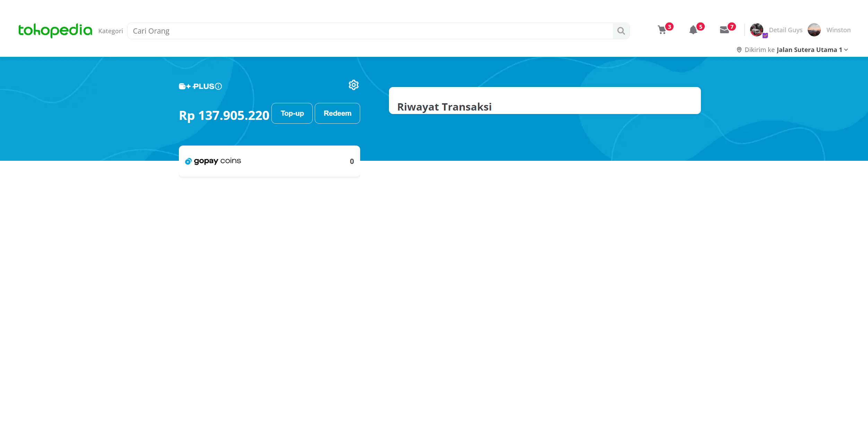Click the Cari Orang search field
868x438 pixels.
pyautogui.click(x=370, y=31)
